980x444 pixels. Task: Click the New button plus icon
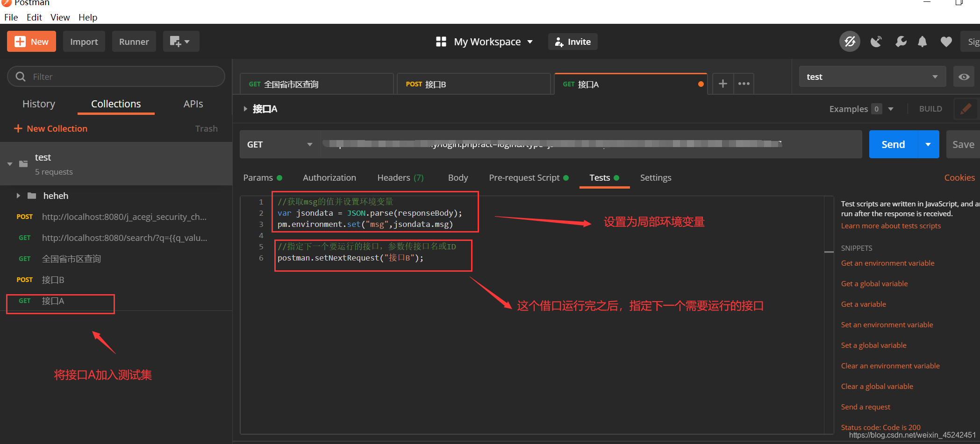tap(20, 42)
